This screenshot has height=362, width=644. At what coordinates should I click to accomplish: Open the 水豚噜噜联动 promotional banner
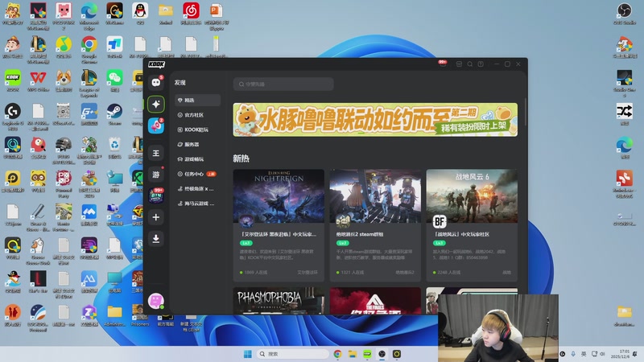[x=375, y=119]
